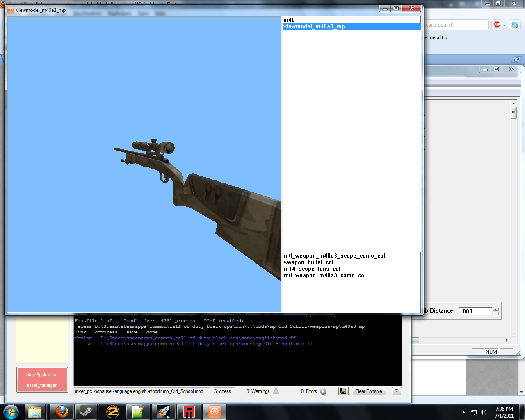Click console line 'link...compress...save...done.'
Viewport: 525px width, 420px height.
pos(117,332)
